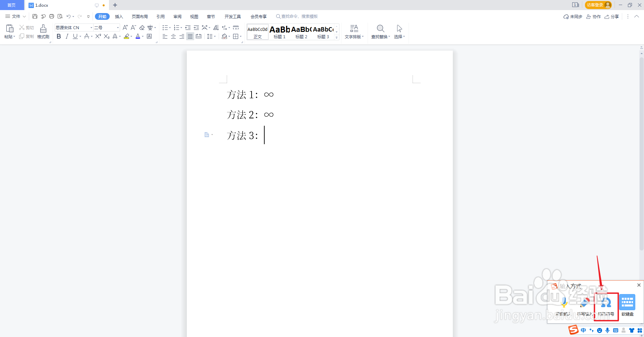The width and height of the screenshot is (644, 337).
Task: Click the Save icon in quick access toolbar
Action: (35, 16)
